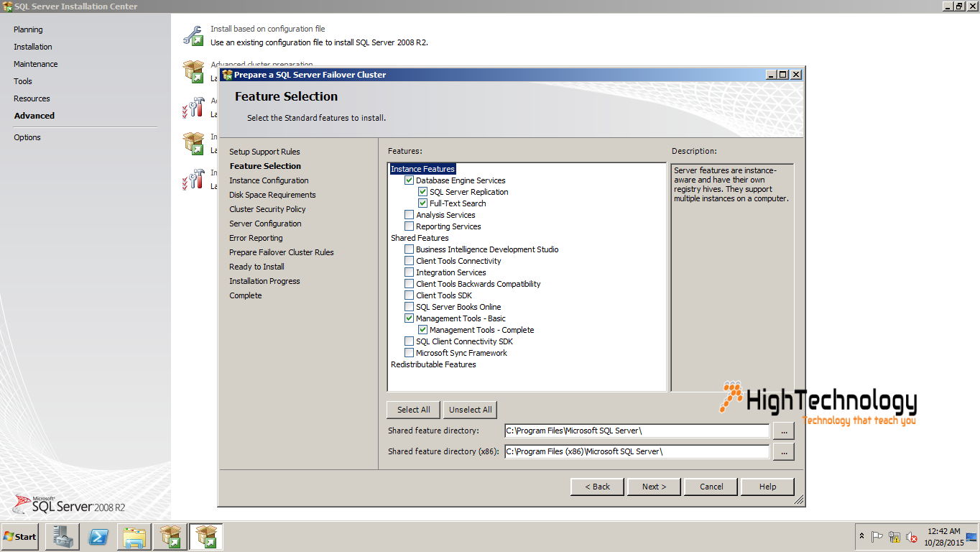Toggle Management Tools - Complete checkbox
This screenshot has width=980, height=552.
423,330
